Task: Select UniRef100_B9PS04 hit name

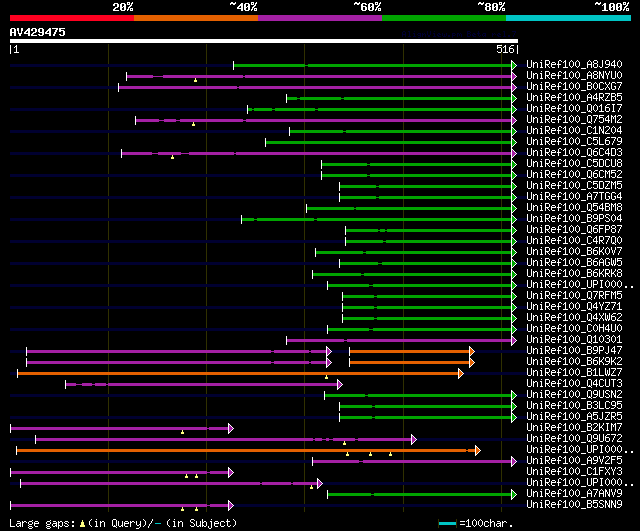Action: (574, 219)
